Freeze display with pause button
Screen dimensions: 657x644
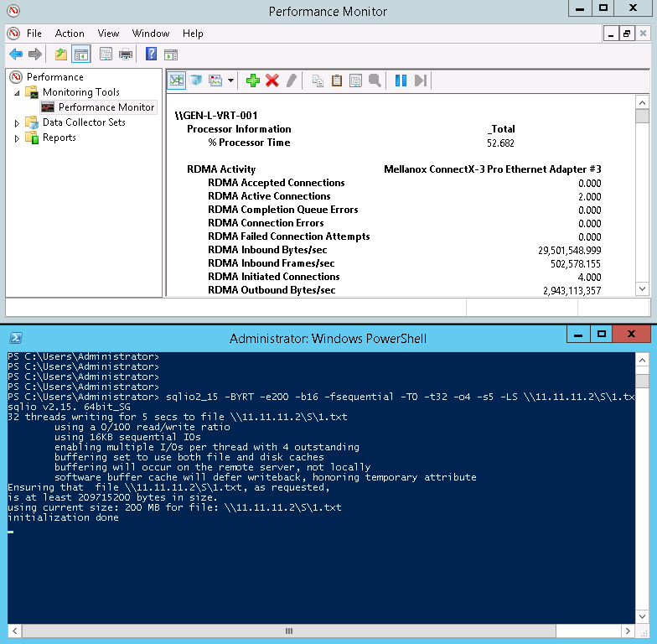pyautogui.click(x=401, y=80)
